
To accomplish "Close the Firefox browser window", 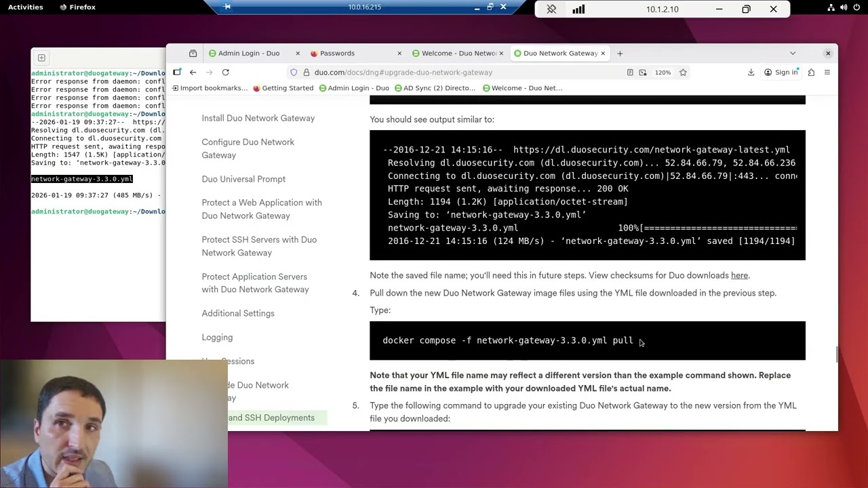I will click(828, 54).
